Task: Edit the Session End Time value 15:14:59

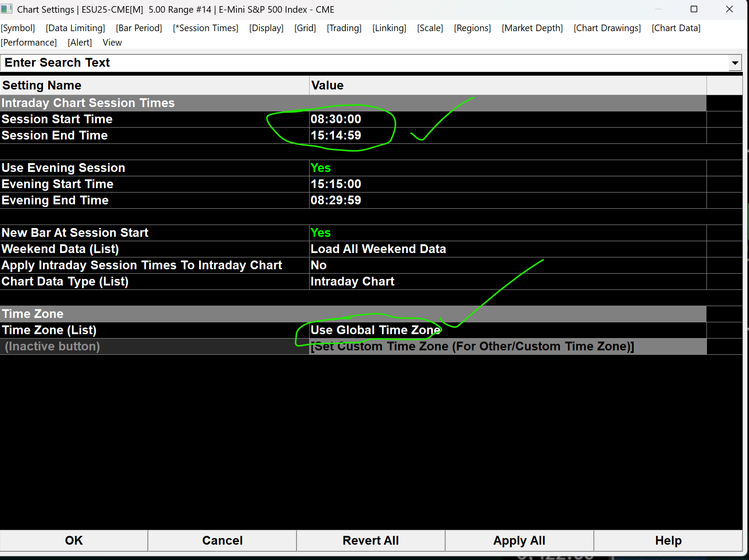Action: [x=508, y=136]
